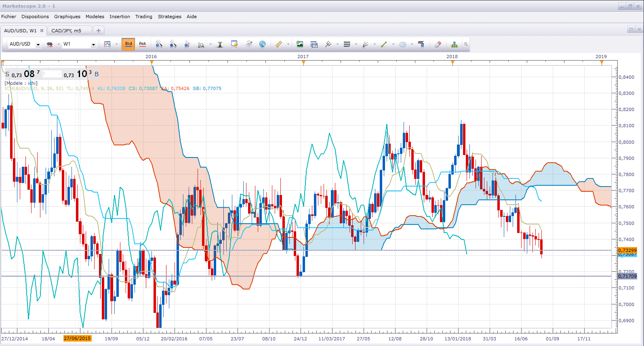644x346 pixels.
Task: Click the S sell price button
Action: click(x=22, y=74)
